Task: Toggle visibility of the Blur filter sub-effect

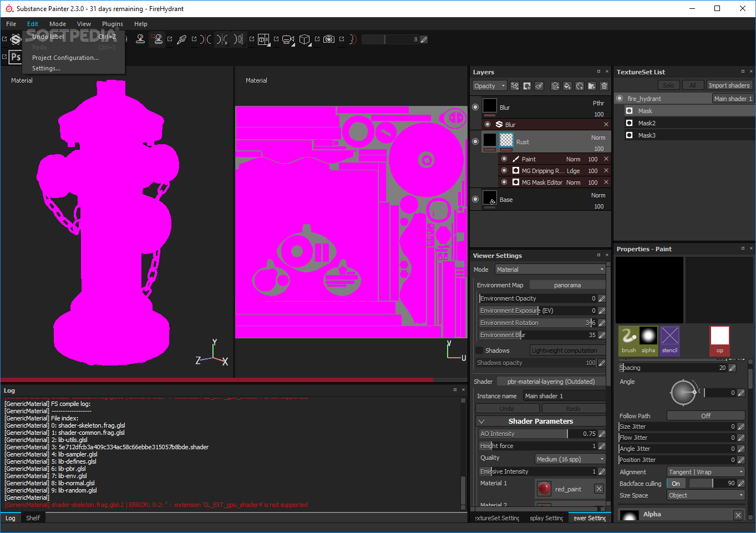Action: [488, 124]
